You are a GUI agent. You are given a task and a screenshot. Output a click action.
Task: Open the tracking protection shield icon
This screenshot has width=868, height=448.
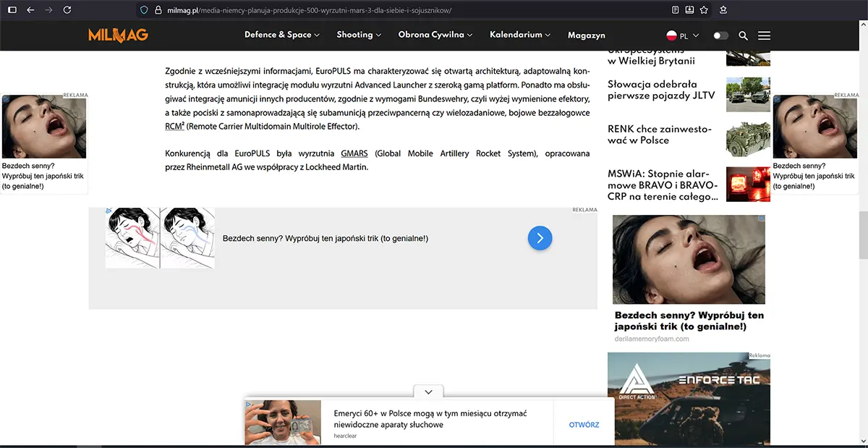(144, 10)
